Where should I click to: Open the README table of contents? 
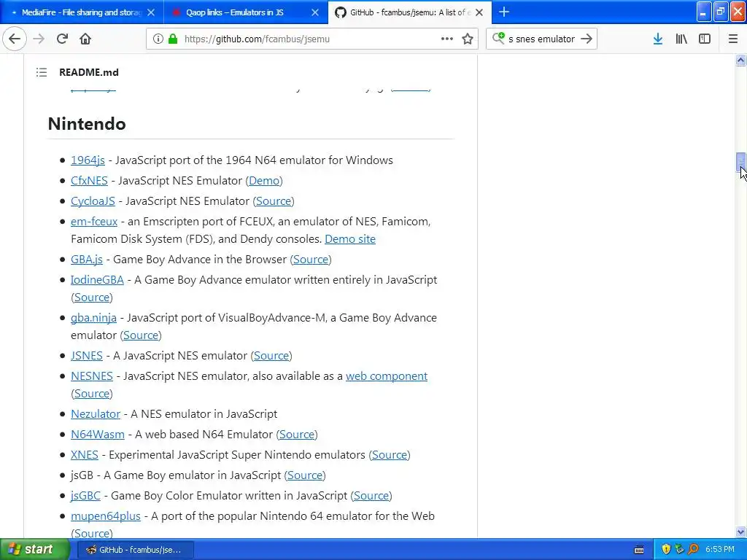click(42, 72)
